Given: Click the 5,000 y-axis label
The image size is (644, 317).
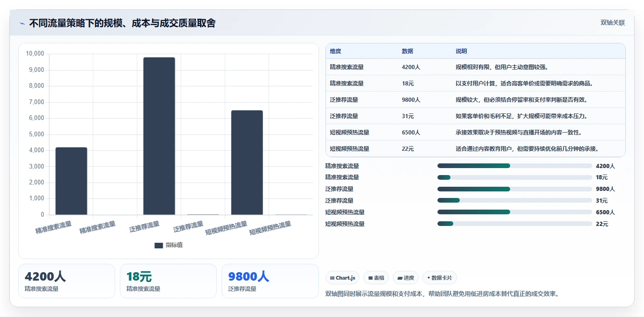Looking at the screenshot, I should pos(36,134).
